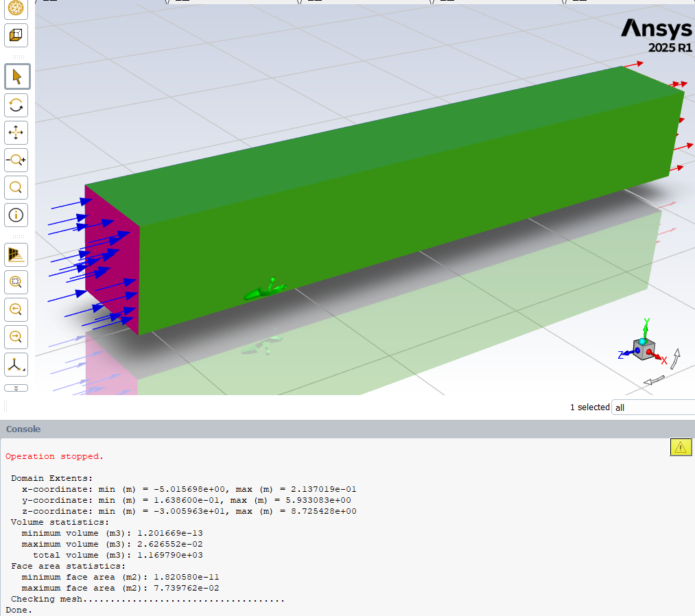This screenshot has width=695, height=616.
Task: Select the pointer selection tool
Action: (x=16, y=76)
